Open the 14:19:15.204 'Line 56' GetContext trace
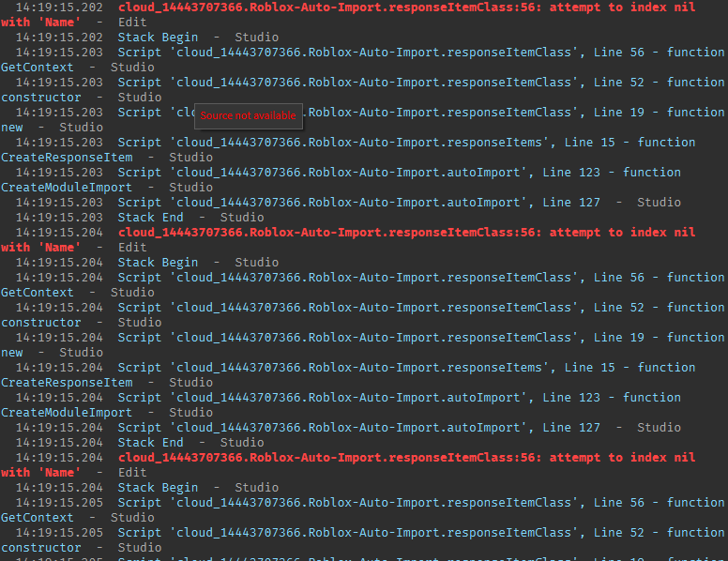728x561 pixels. coord(364,284)
